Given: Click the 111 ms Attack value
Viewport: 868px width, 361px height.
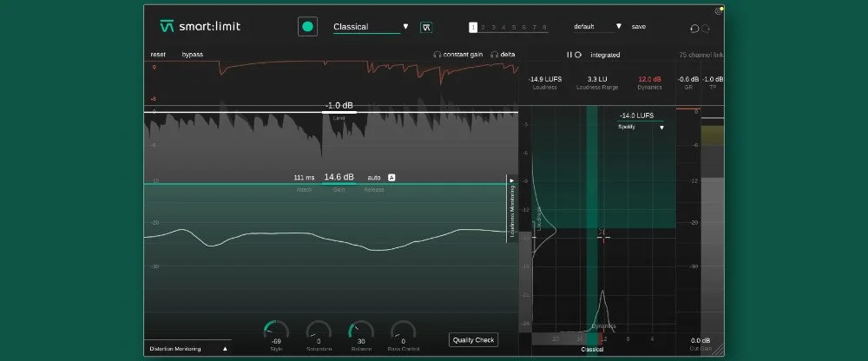Looking at the screenshot, I should [304, 178].
